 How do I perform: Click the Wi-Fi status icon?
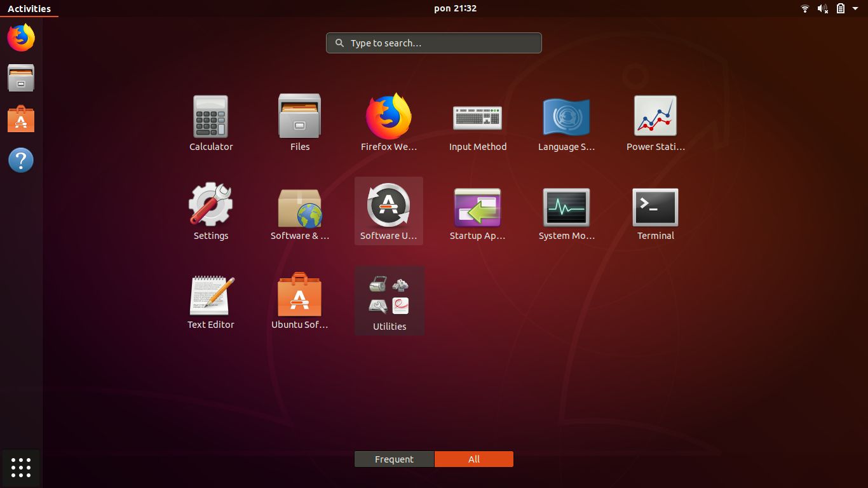pyautogui.click(x=805, y=8)
